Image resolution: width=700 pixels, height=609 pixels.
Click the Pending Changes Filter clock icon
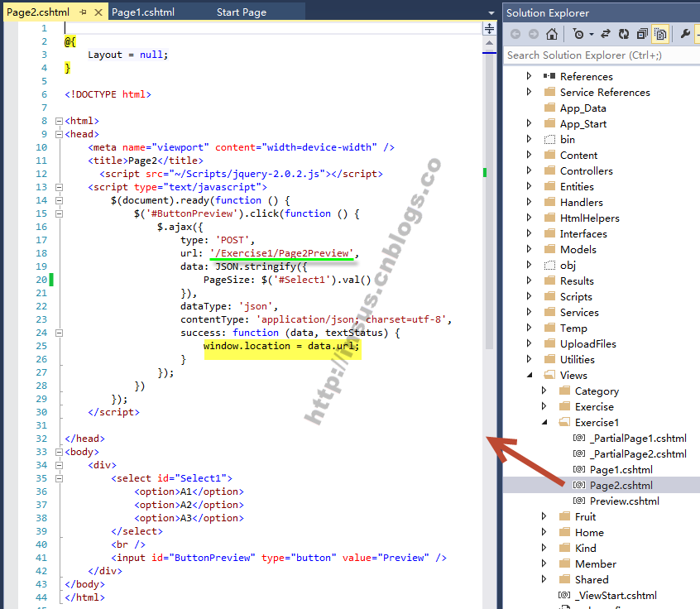(x=578, y=34)
